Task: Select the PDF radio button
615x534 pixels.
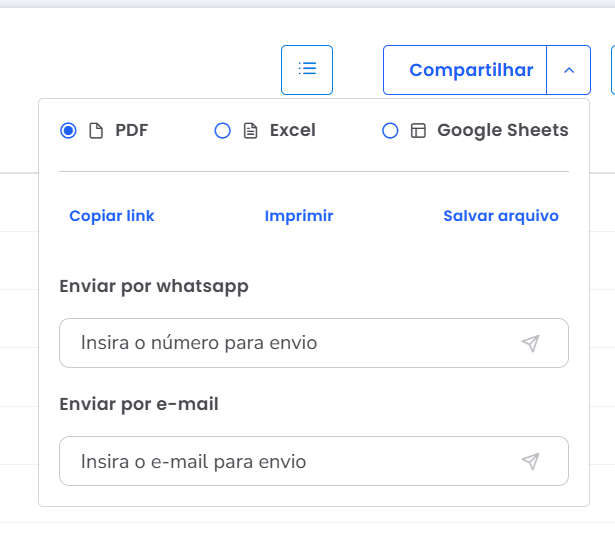Action: (68, 131)
